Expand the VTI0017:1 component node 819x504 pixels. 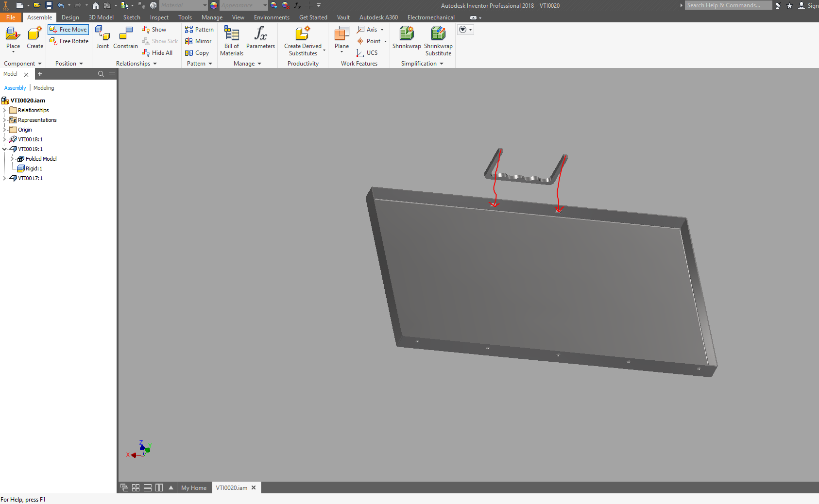click(4, 178)
